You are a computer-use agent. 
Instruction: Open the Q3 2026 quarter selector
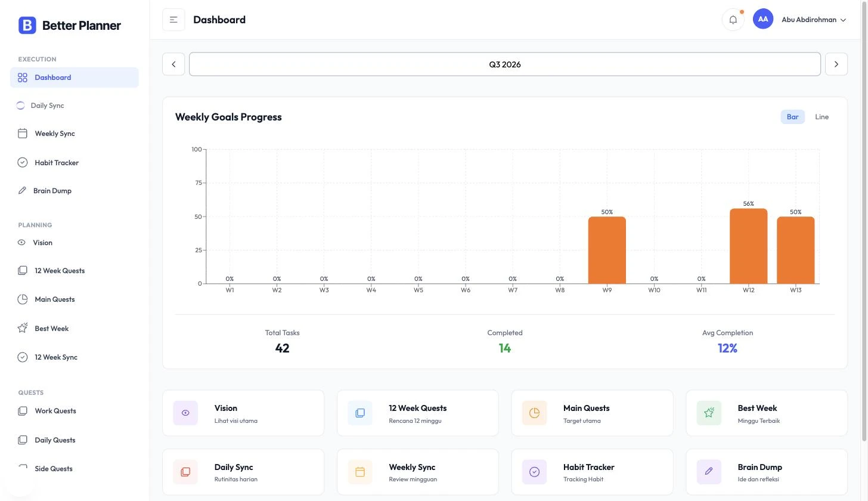pyautogui.click(x=505, y=64)
